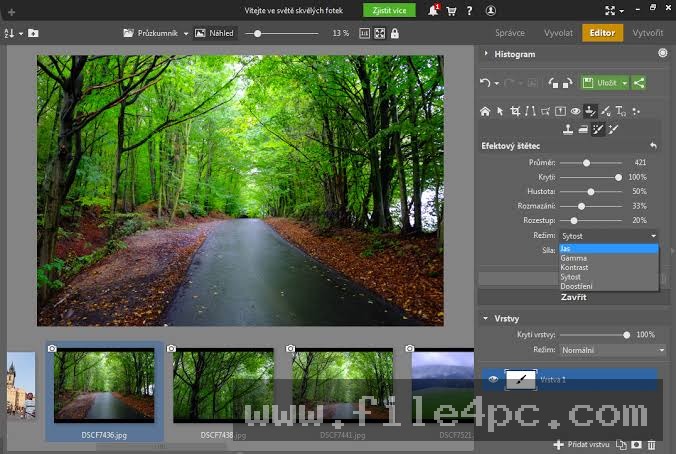The image size is (676, 454).
Task: Switch to the Vytvořit tab
Action: [x=648, y=33]
